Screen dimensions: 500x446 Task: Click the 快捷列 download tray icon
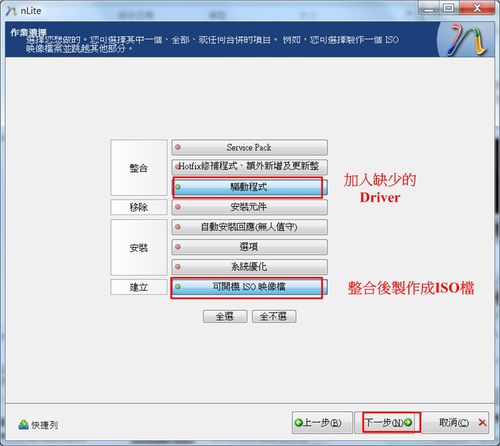coord(23,425)
